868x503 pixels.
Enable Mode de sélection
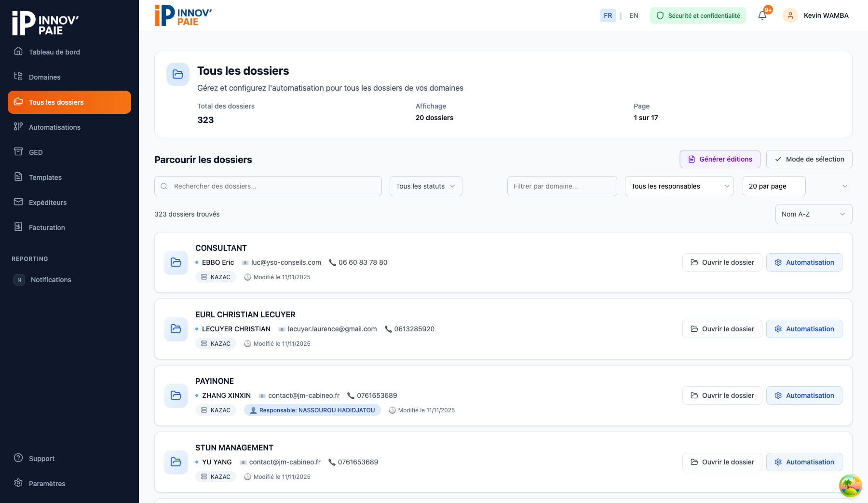click(x=809, y=159)
